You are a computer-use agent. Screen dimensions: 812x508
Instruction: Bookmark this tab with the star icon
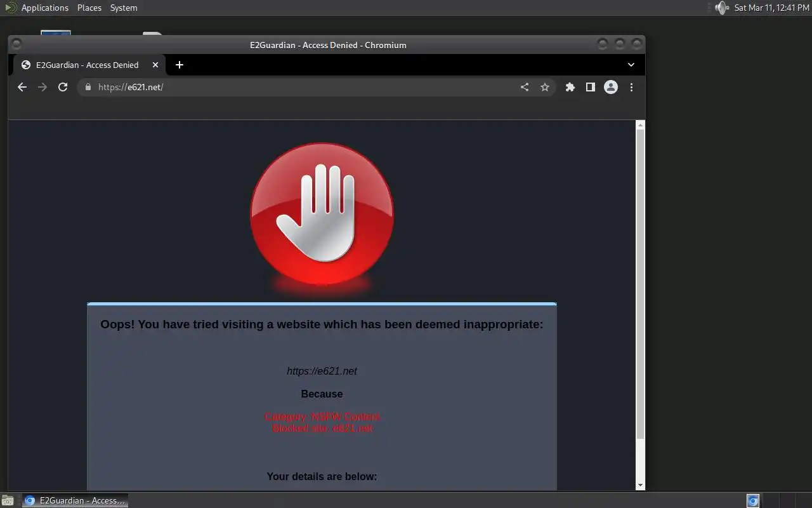545,87
